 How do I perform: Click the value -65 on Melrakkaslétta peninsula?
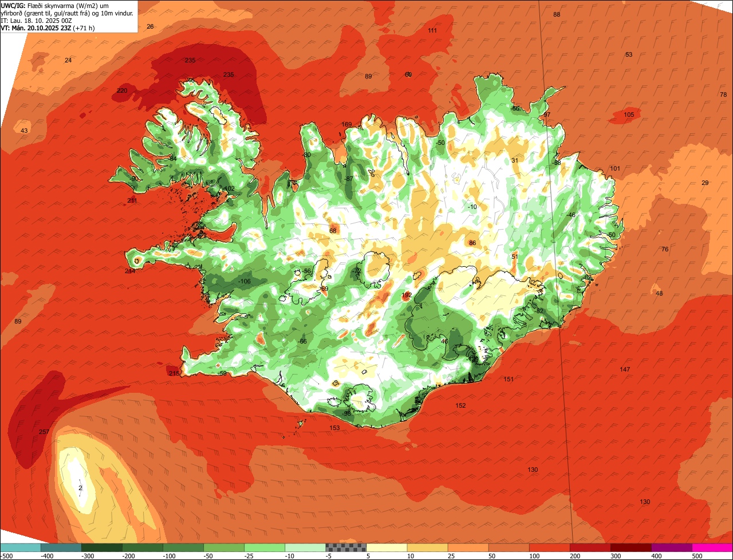515,108
